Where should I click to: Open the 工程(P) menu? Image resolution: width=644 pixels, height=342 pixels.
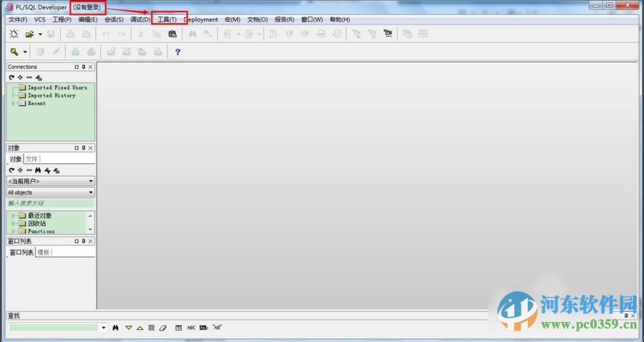pyautogui.click(x=62, y=20)
